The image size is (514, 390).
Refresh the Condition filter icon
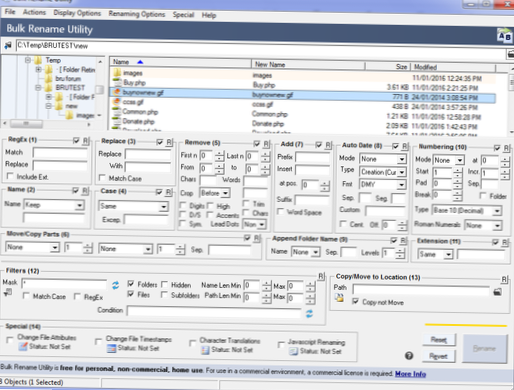[x=309, y=313]
